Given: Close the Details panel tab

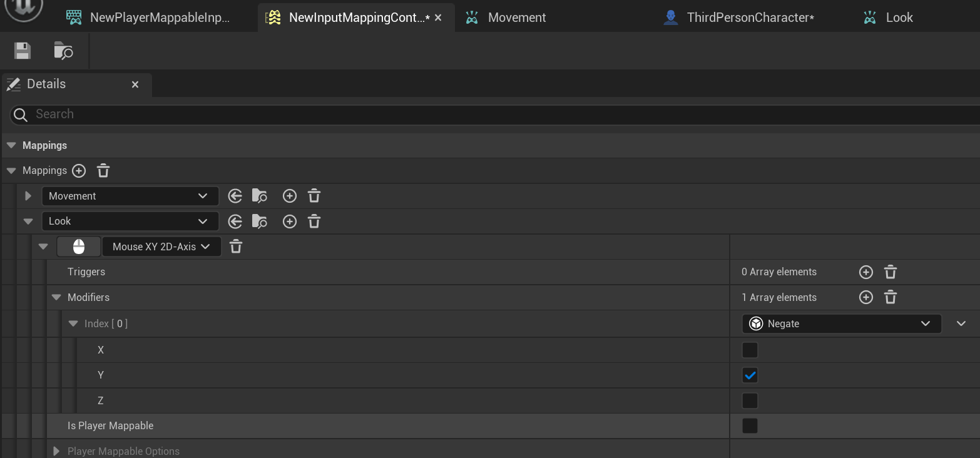Looking at the screenshot, I should (x=135, y=84).
